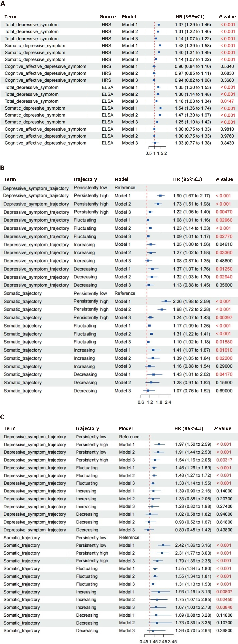Click HR value "1.97 (1.50 to 2.59)"
This screenshot has height=644, width=238.
(193, 444)
